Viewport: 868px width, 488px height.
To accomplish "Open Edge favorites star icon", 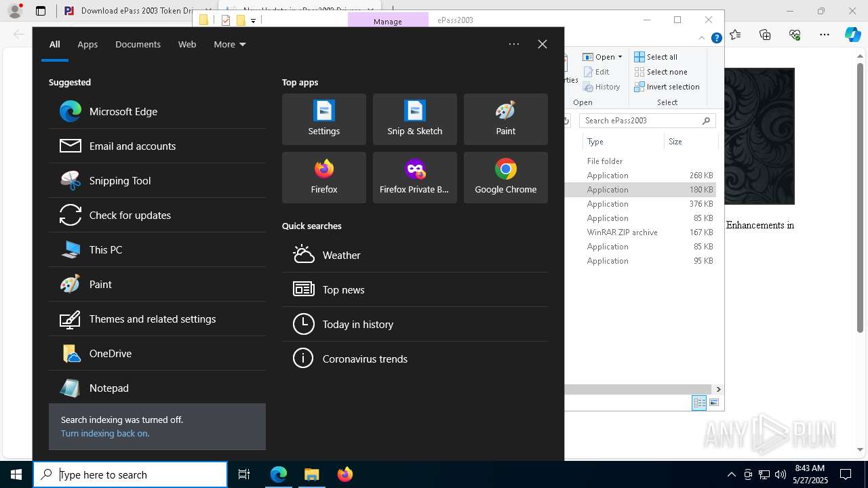I will point(735,34).
